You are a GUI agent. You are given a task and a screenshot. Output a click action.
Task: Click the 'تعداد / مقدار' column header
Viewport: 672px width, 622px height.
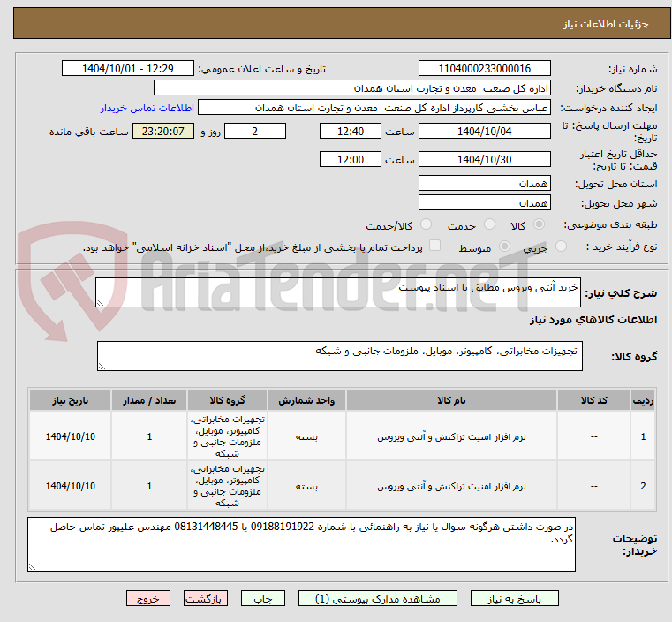point(149,400)
